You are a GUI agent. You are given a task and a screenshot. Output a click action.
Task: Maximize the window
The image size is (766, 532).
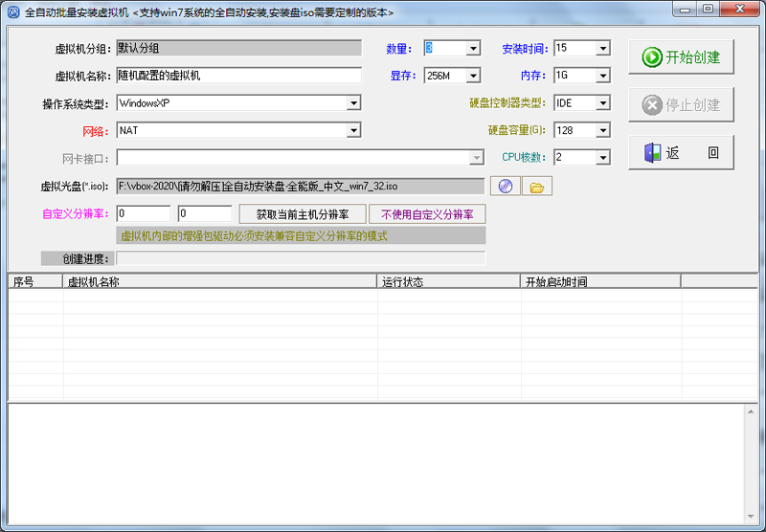tap(708, 10)
